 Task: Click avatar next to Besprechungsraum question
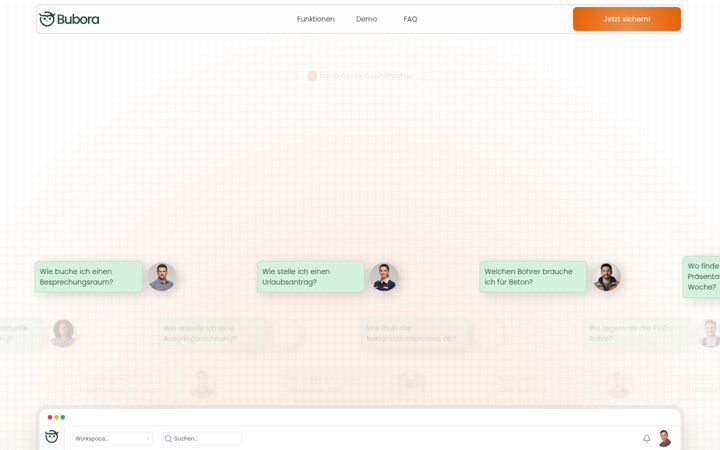point(162,277)
